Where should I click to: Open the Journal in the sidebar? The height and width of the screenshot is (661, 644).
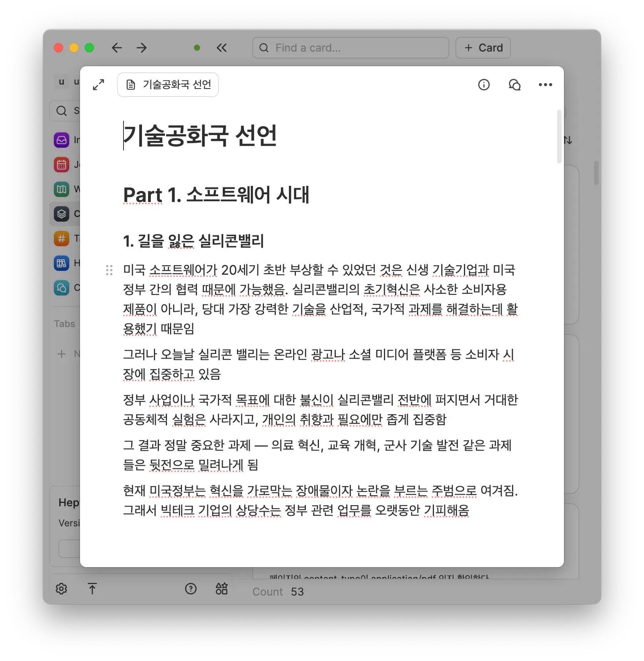[x=62, y=164]
